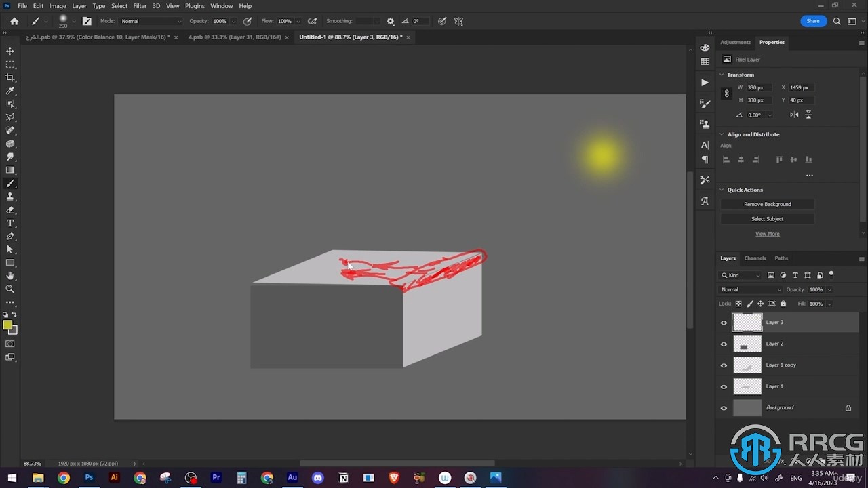
Task: Toggle lock transparent pixels
Action: click(738, 304)
